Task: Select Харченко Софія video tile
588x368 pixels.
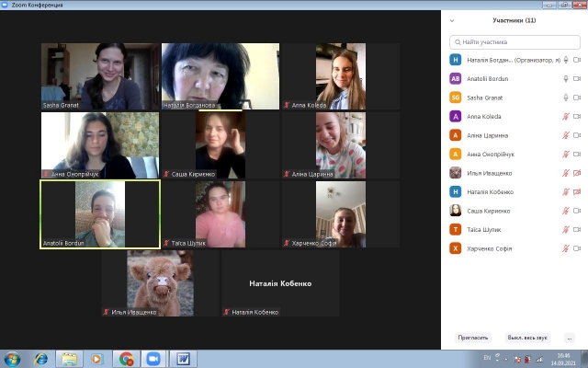Action: pyautogui.click(x=341, y=214)
